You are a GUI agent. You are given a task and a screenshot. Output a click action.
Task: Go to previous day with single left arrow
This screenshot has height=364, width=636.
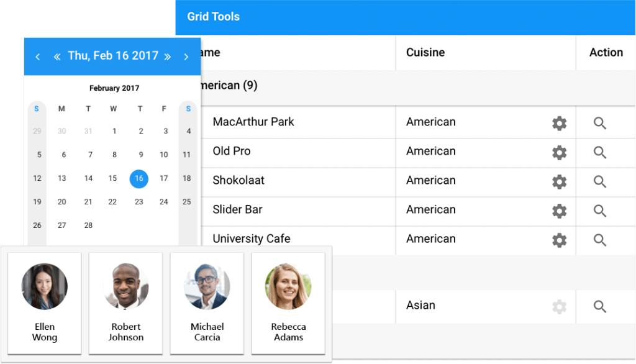tap(38, 57)
